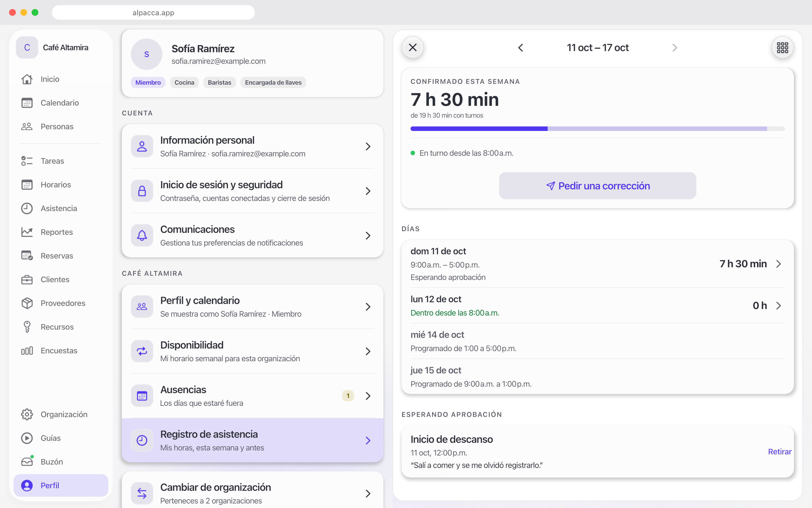812x508 pixels.
Task: Select Registro de asistencia row
Action: tap(252, 440)
